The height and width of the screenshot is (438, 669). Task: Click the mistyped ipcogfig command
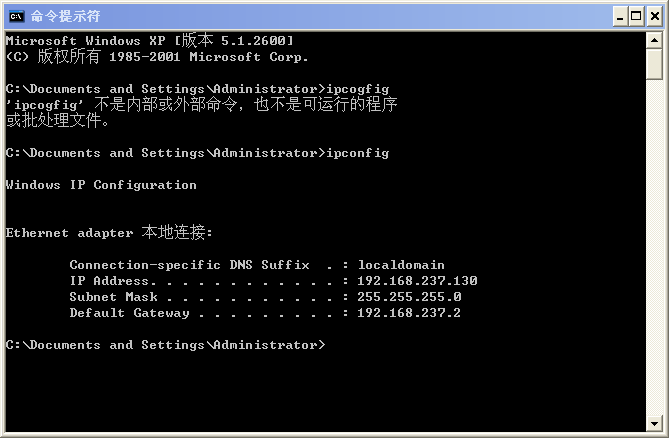coord(357,88)
